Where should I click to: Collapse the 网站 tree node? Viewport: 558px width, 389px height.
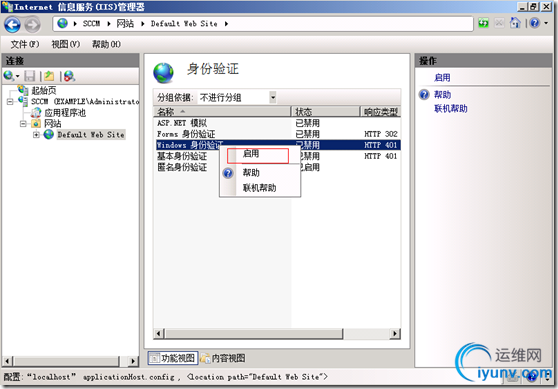23,124
